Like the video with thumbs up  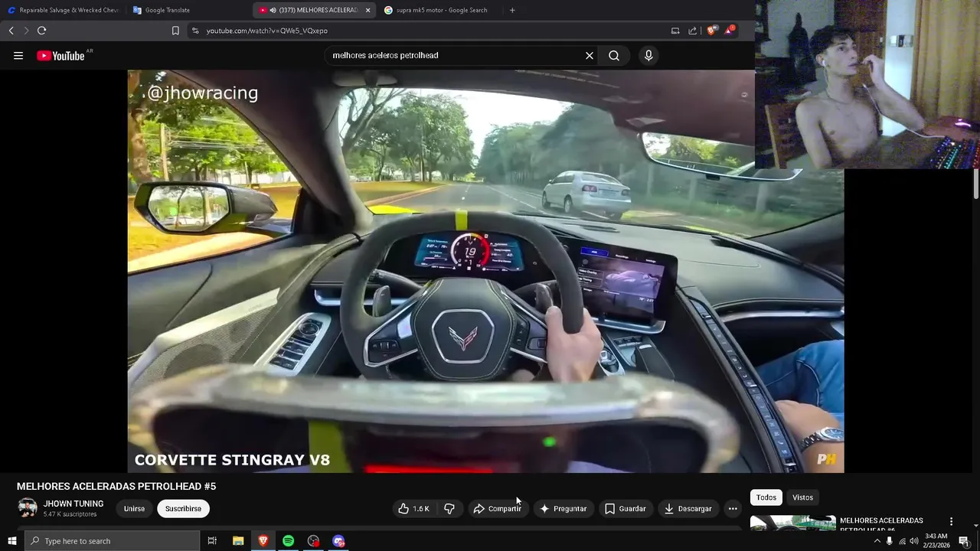pos(414,508)
